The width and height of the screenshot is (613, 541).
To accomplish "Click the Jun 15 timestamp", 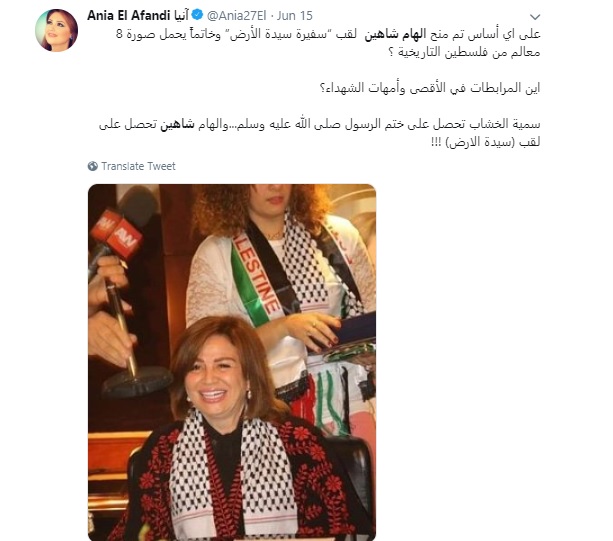I will [x=295, y=16].
